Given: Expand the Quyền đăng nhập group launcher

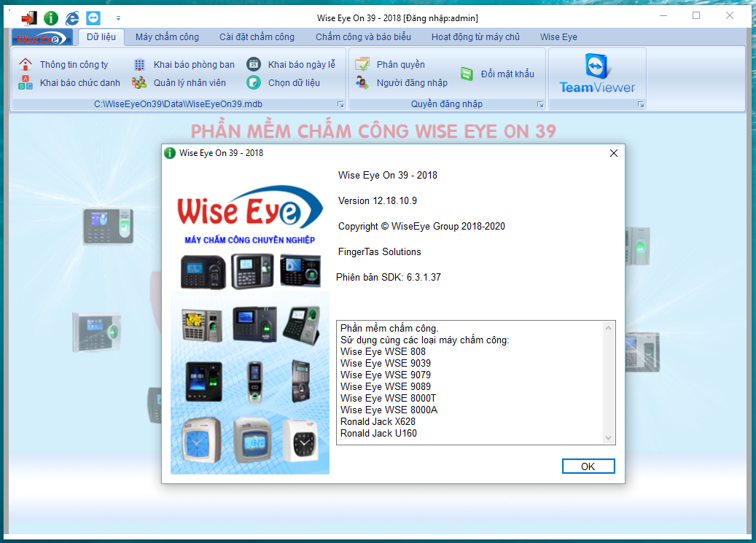Looking at the screenshot, I should tap(540, 105).
